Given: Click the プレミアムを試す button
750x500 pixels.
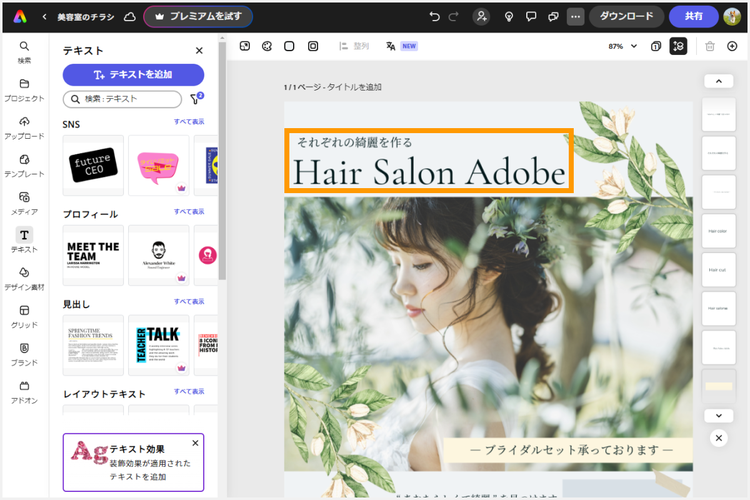Looking at the screenshot, I should tap(198, 16).
